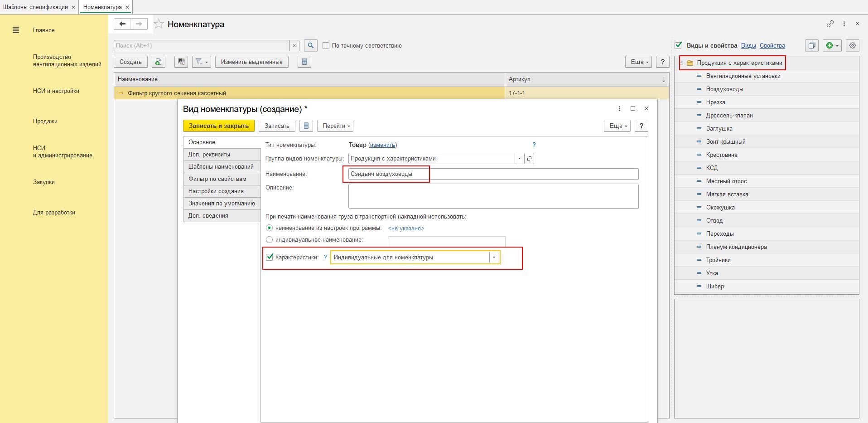The height and width of the screenshot is (423, 868).
Task: Click Записать и закрыть button
Action: tap(219, 126)
